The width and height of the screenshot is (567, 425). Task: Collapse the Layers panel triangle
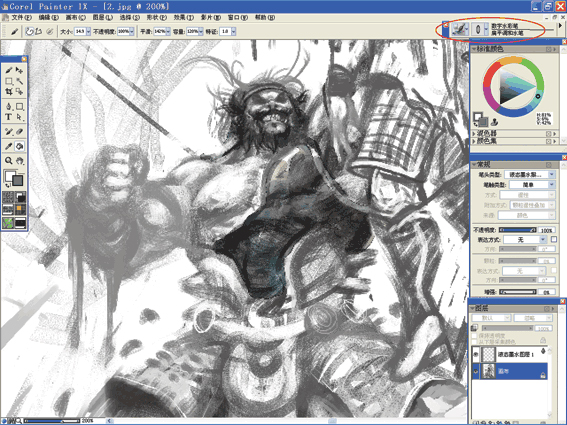click(x=473, y=309)
